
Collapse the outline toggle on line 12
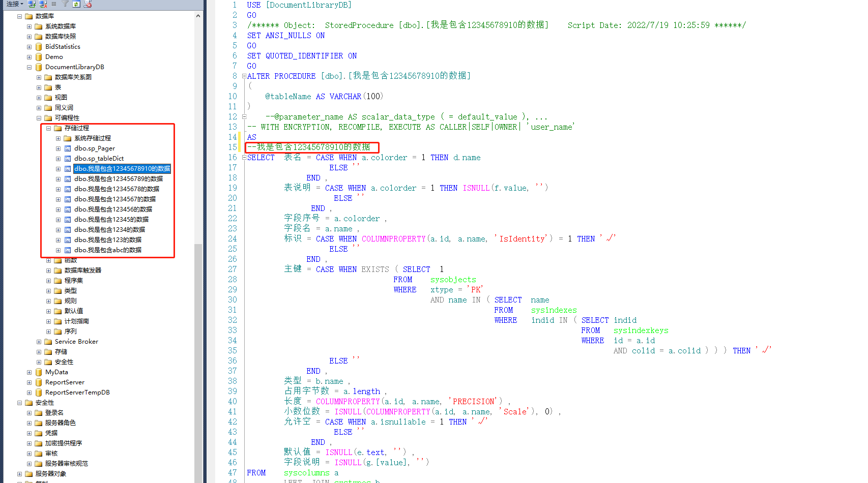click(x=244, y=117)
